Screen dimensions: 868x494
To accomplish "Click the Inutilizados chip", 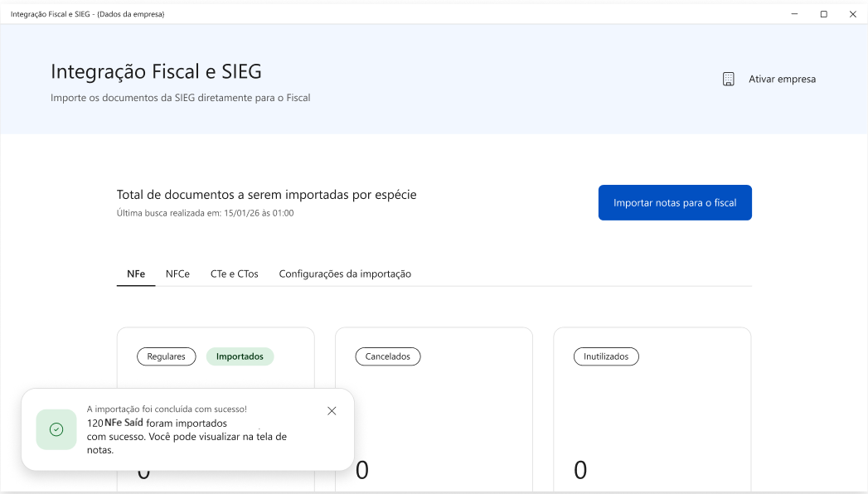I will pos(605,356).
